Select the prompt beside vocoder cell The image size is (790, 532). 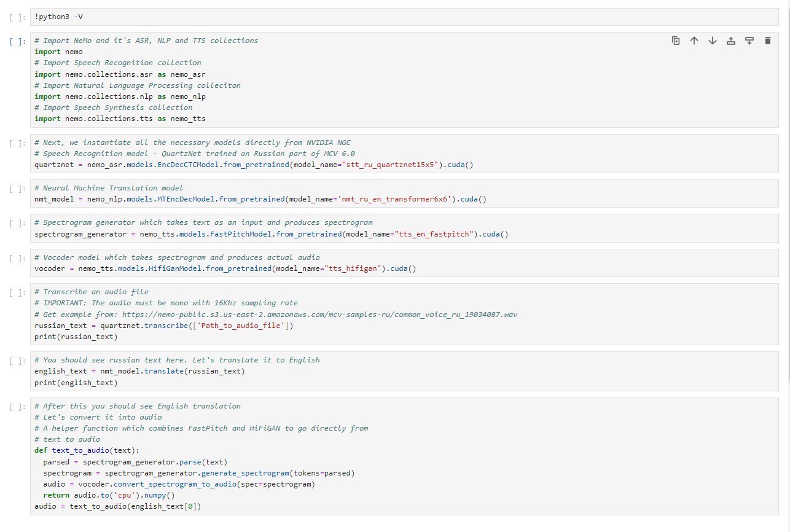(18, 258)
